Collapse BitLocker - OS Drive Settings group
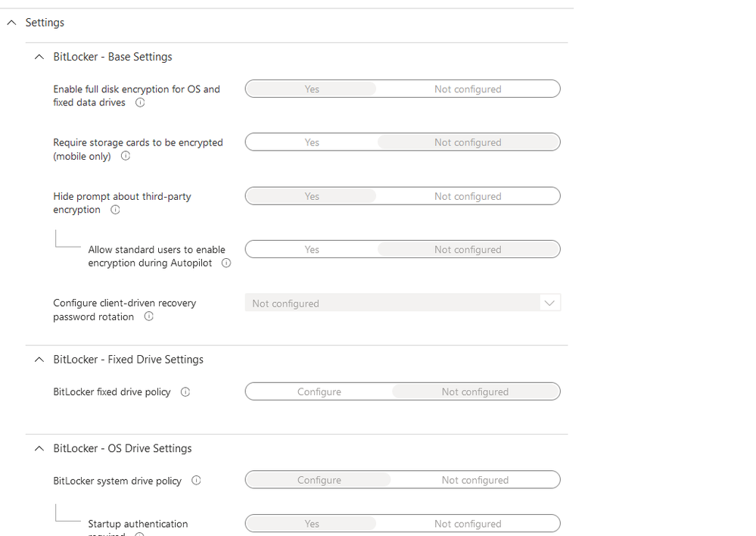This screenshot has height=536, width=756. [39, 448]
